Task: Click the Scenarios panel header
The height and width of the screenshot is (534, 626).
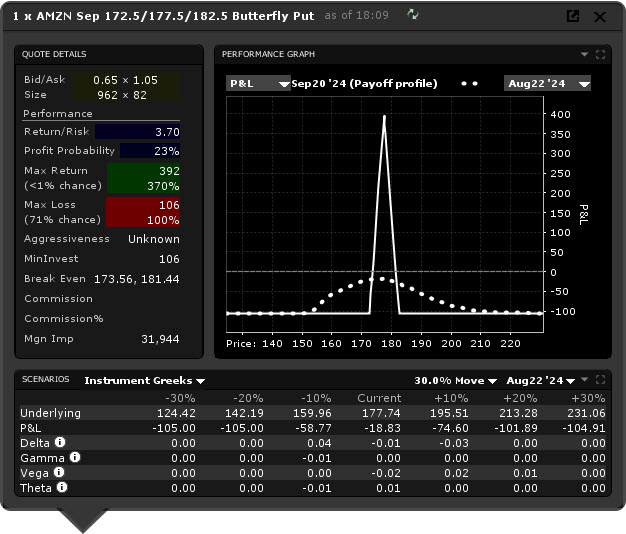Action: 47,380
